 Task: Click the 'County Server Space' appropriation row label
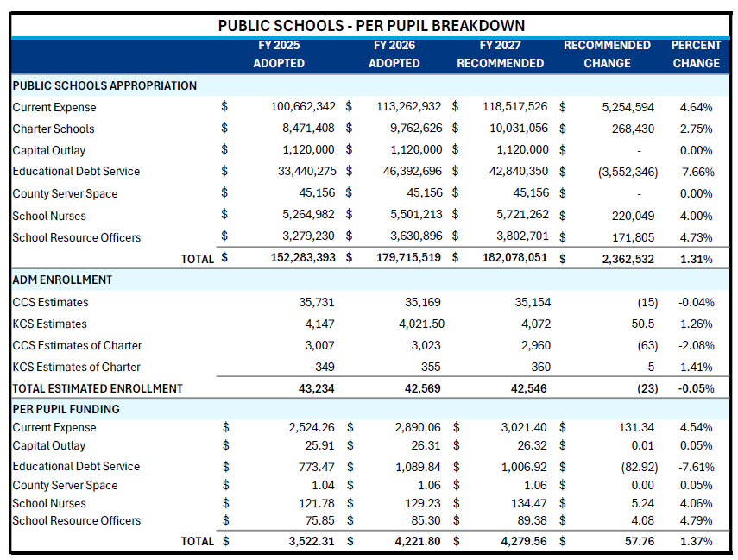tap(65, 193)
